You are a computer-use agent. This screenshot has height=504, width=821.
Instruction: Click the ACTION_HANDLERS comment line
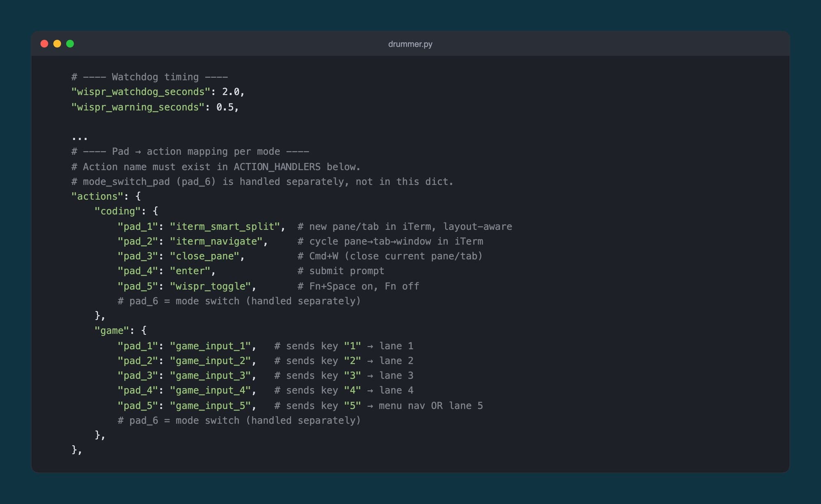(x=216, y=167)
